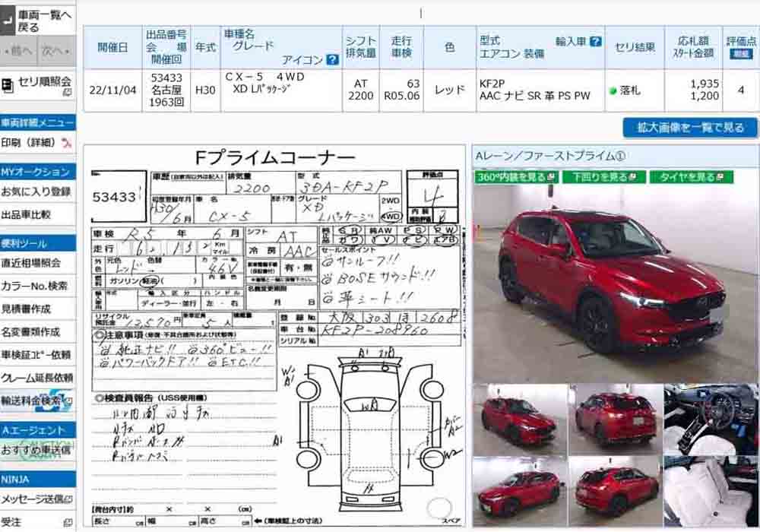The image size is (760, 532).
Task: Open おすすめ車送信 sidebar item
Action: [36, 450]
